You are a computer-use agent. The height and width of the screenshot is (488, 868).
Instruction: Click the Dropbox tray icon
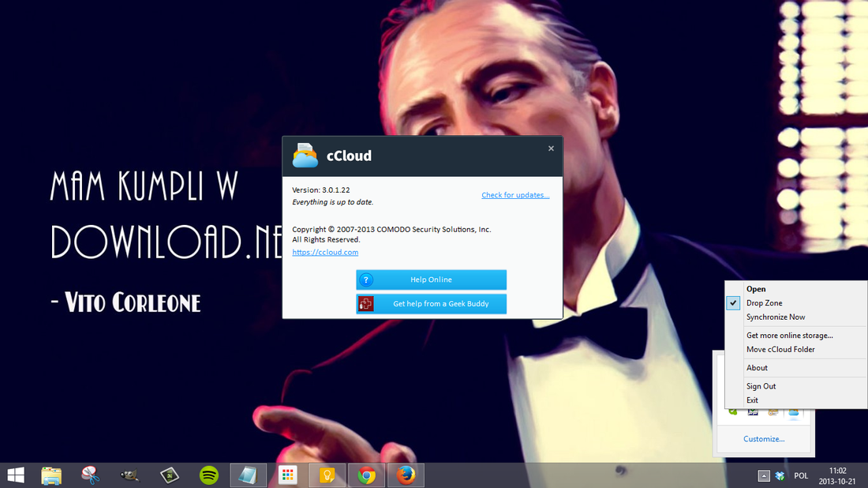point(780,476)
